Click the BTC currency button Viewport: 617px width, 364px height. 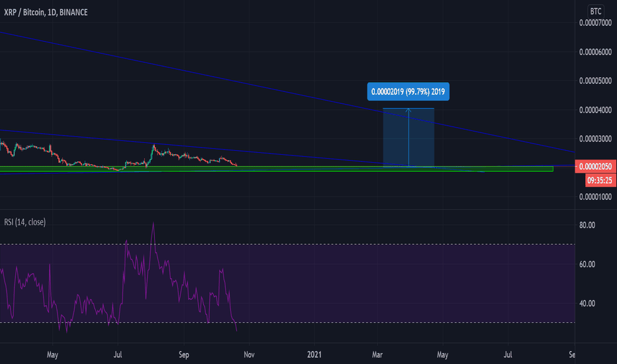[596, 11]
